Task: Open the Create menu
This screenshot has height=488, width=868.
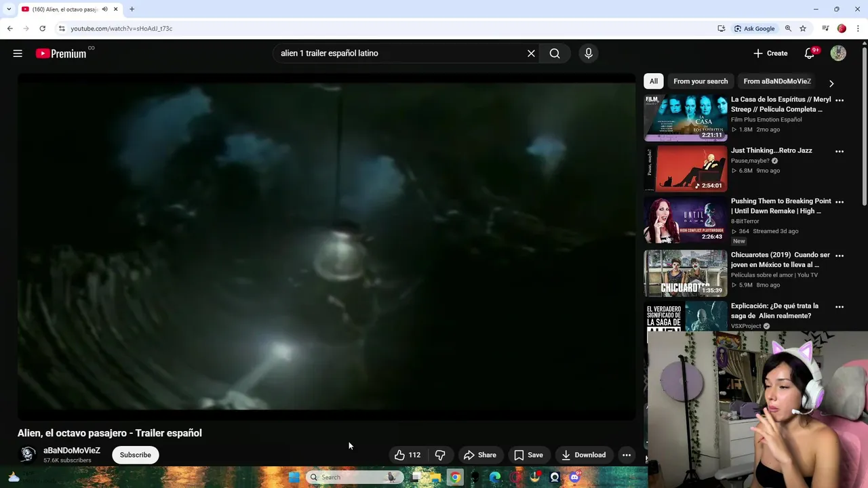Action: pos(770,54)
